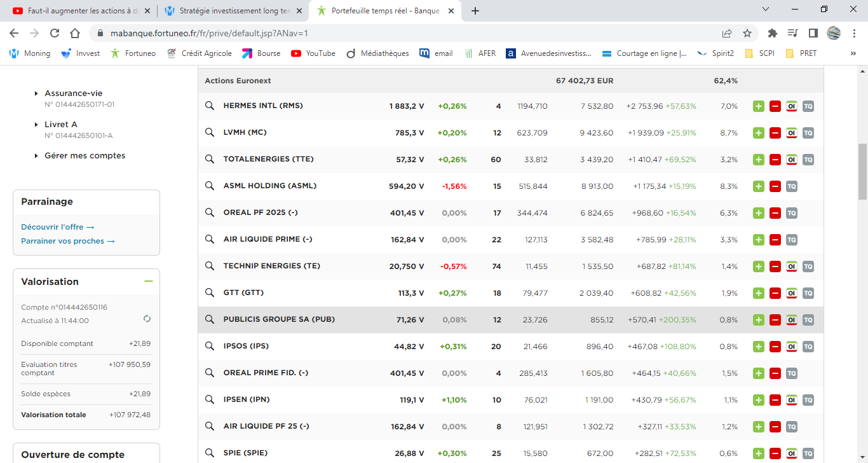This screenshot has height=463, width=868.
Task: Switch to the Faut-il augmenter les actions tab
Action: tap(82, 11)
